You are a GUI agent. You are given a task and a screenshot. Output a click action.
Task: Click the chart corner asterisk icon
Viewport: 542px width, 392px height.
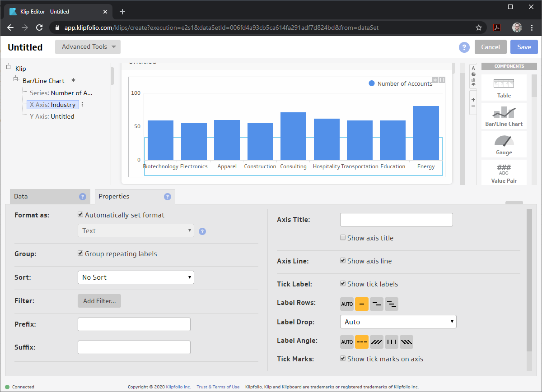436,80
